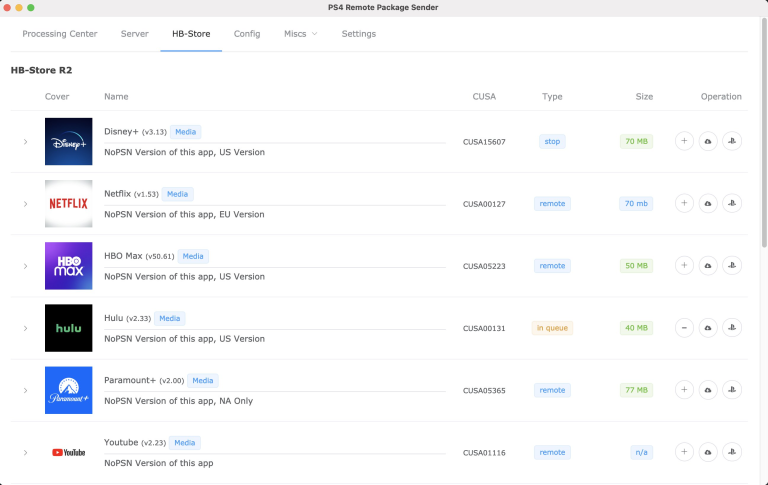Click the cloud download icon for Netflix
This screenshot has width=768, height=485.
(708, 203)
